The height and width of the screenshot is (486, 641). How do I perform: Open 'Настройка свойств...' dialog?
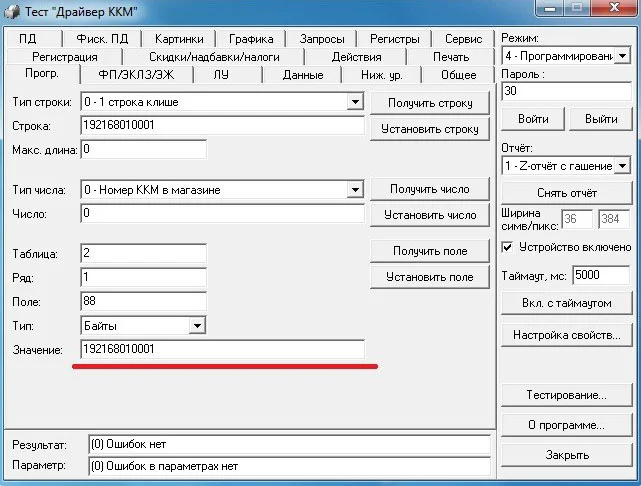point(567,335)
